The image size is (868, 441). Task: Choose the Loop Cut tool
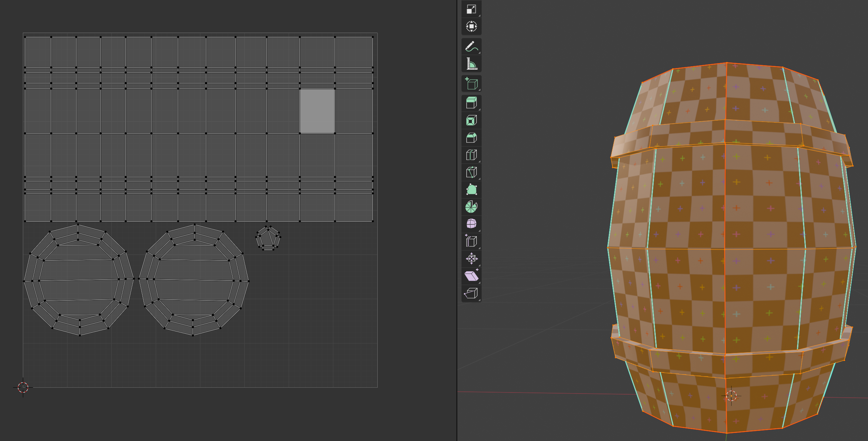pyautogui.click(x=471, y=155)
